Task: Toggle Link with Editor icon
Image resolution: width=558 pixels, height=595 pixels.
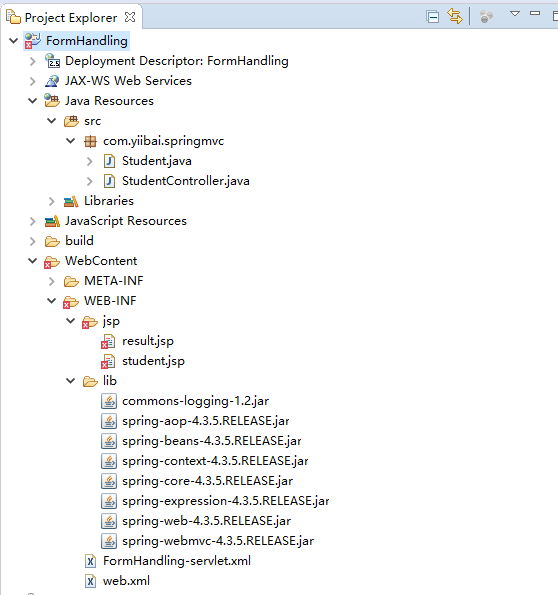Action: [x=454, y=17]
